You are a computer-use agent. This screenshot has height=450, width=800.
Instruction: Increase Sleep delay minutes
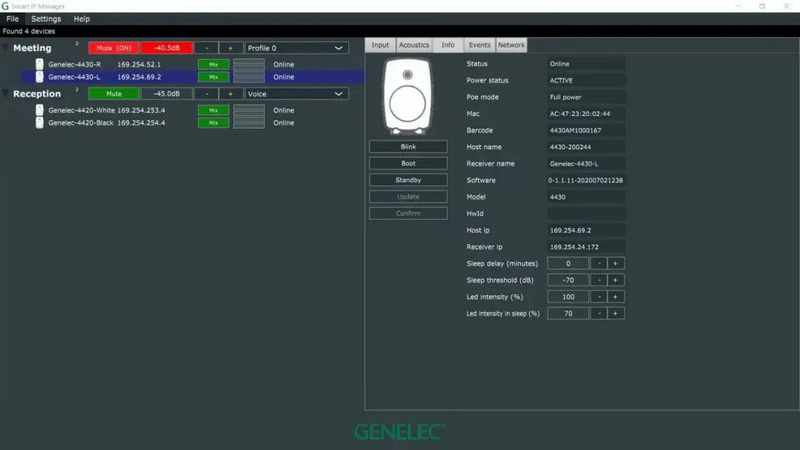point(615,263)
